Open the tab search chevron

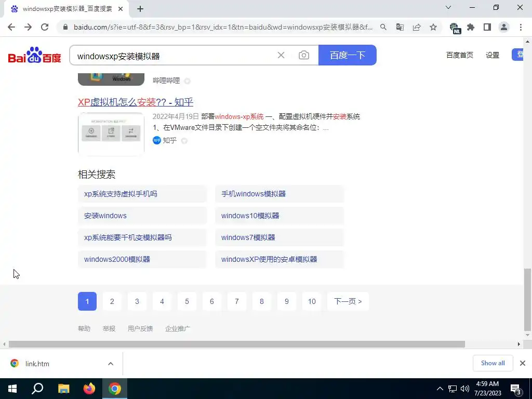coord(448,7)
